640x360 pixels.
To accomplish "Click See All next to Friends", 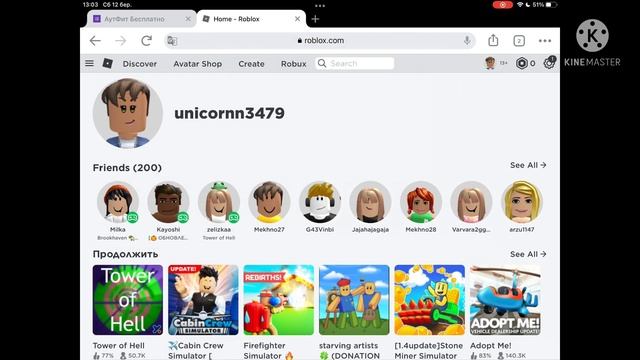I will pyautogui.click(x=528, y=165).
